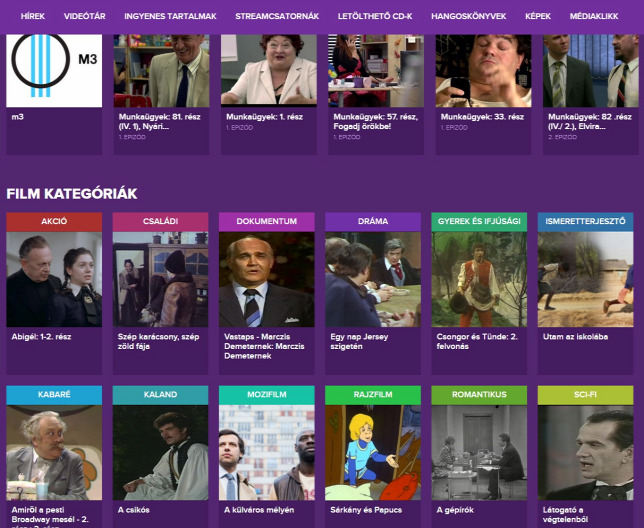Select the MOZIFILM category header
This screenshot has width=644, height=528.
(x=267, y=395)
